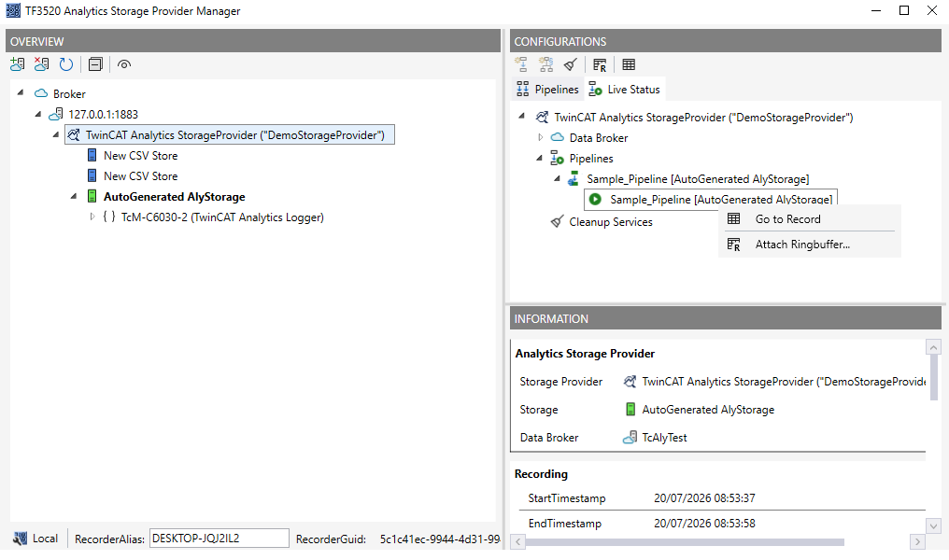Toggle the eye visibility icon in Overview toolbar

124,64
